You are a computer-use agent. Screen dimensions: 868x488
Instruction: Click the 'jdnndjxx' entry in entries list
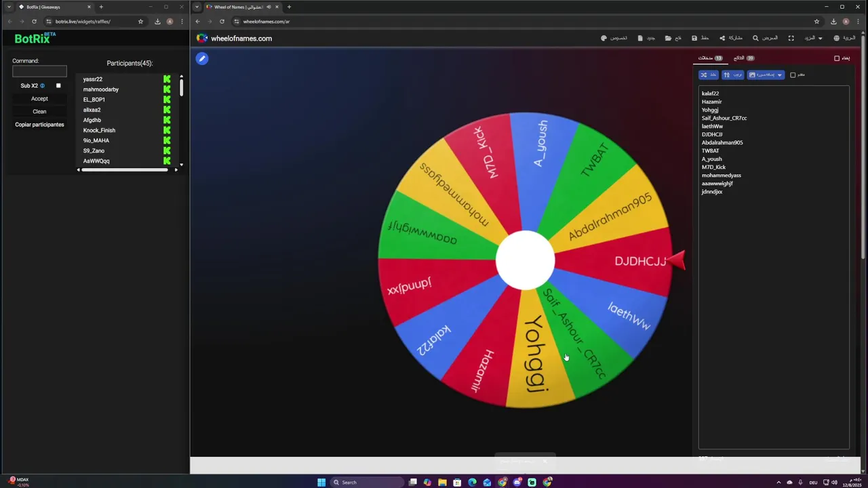click(x=712, y=192)
